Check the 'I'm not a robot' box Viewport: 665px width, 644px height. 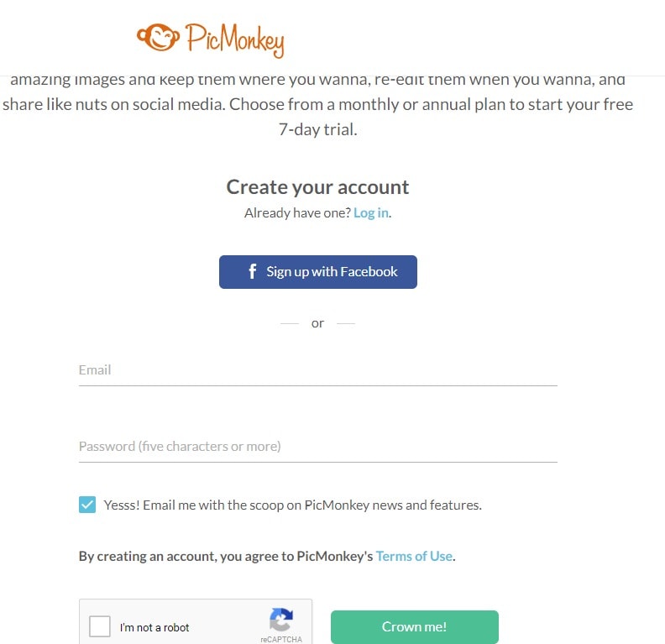(100, 626)
